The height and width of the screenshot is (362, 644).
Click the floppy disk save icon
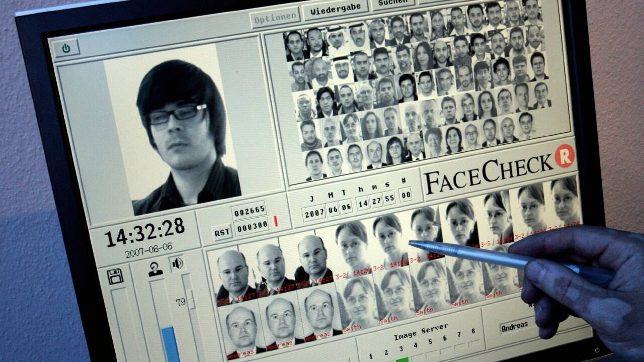(x=115, y=277)
